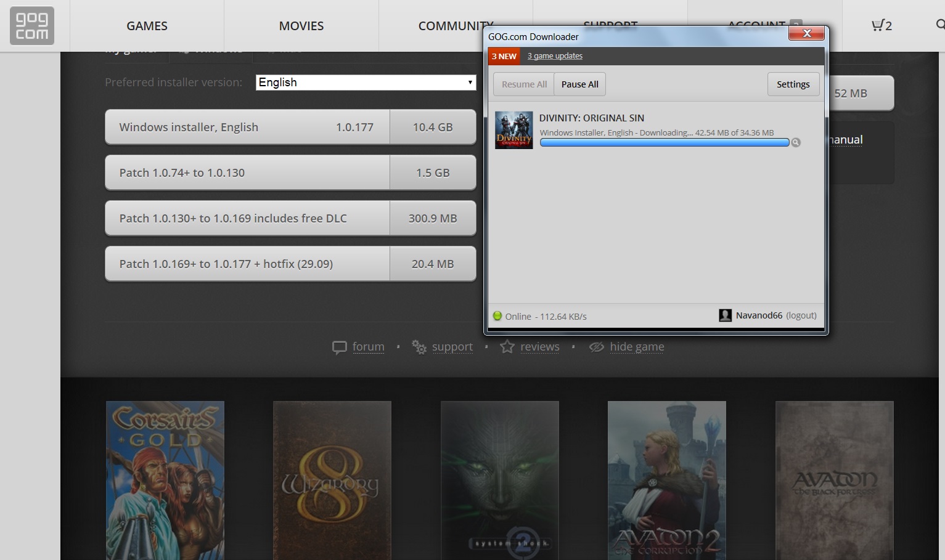Click the 52 MB button behind the downloader
This screenshot has width=945, height=560.
click(x=861, y=93)
